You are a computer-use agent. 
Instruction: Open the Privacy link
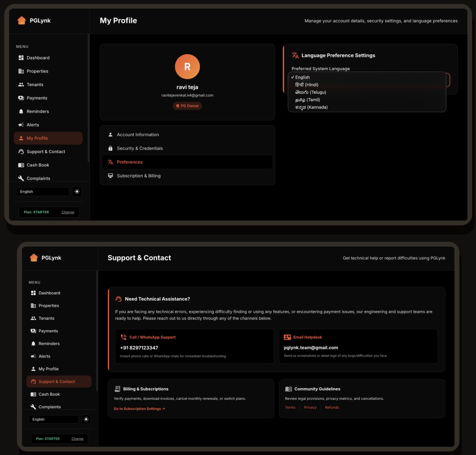(x=310, y=407)
